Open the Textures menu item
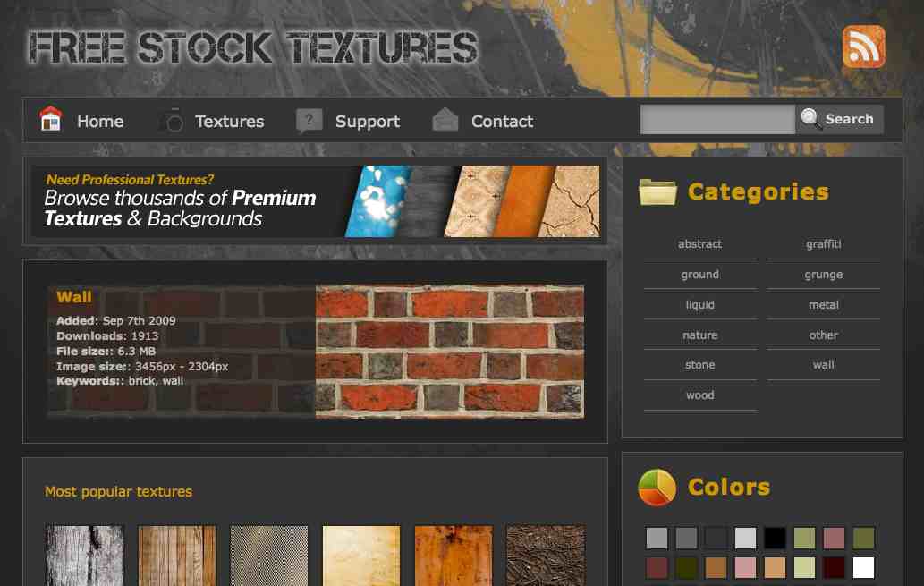This screenshot has height=586, width=924. pyautogui.click(x=229, y=122)
